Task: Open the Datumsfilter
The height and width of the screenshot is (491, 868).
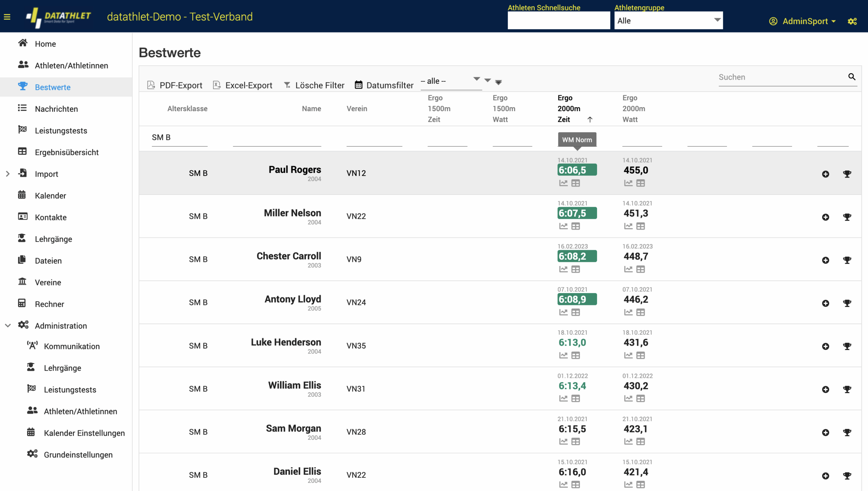Action: point(384,85)
